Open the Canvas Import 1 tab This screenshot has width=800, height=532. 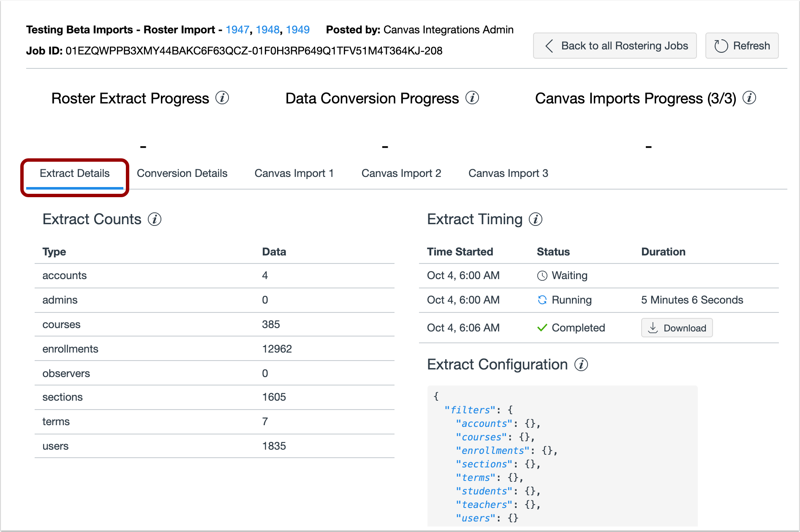(294, 173)
